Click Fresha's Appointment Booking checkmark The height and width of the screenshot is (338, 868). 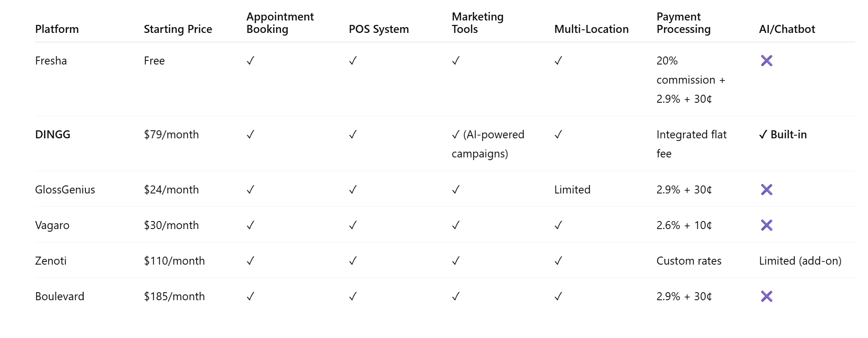click(x=250, y=61)
